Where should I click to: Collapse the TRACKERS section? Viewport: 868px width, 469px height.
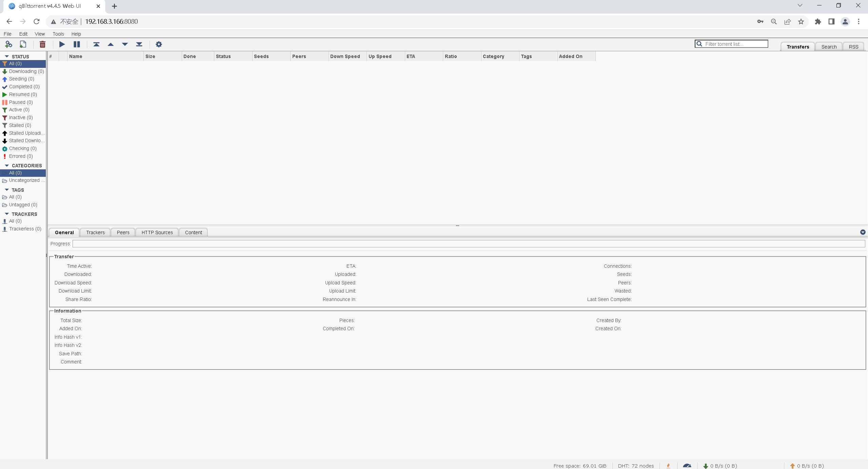[x=7, y=214]
